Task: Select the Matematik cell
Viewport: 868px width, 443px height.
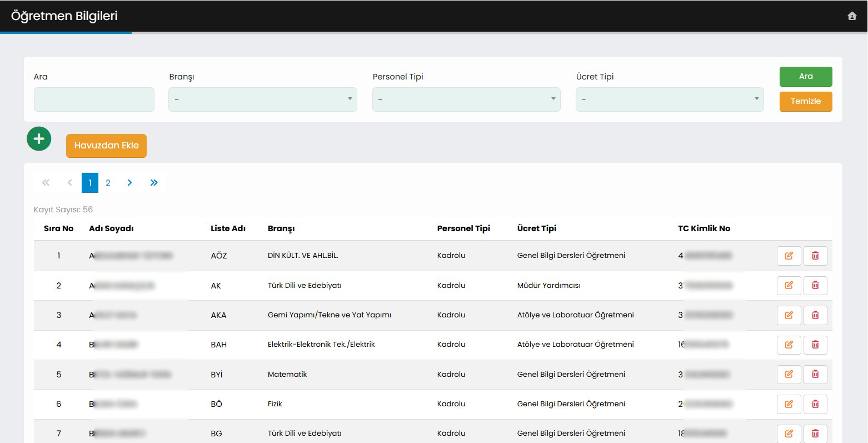Action: click(287, 374)
